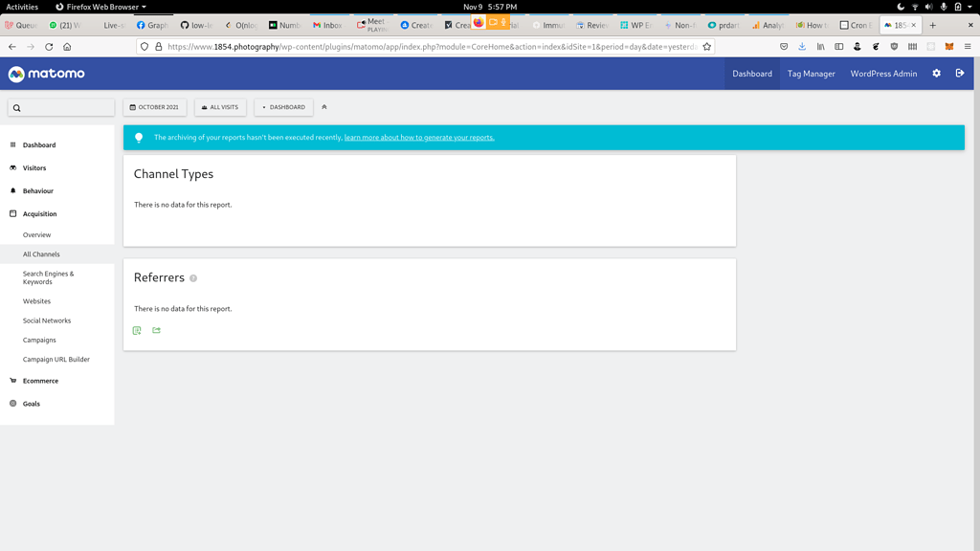Click the search magnifier in the sidebar

16,107
